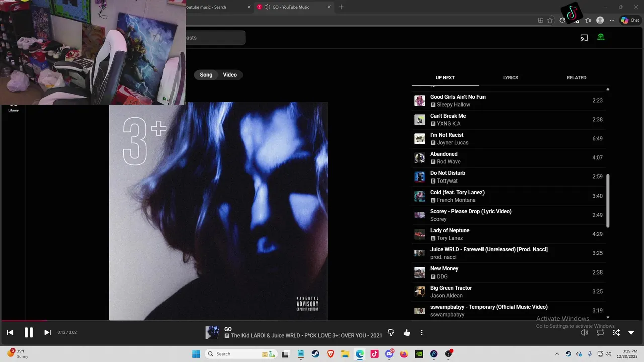Image resolution: width=644 pixels, height=362 pixels.
Task: Like the song GO
Action: coord(407,333)
